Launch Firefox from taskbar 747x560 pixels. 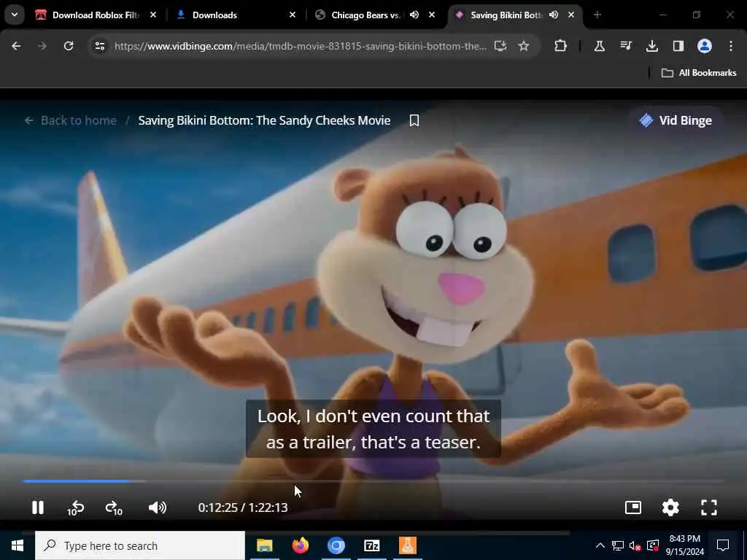point(300,545)
